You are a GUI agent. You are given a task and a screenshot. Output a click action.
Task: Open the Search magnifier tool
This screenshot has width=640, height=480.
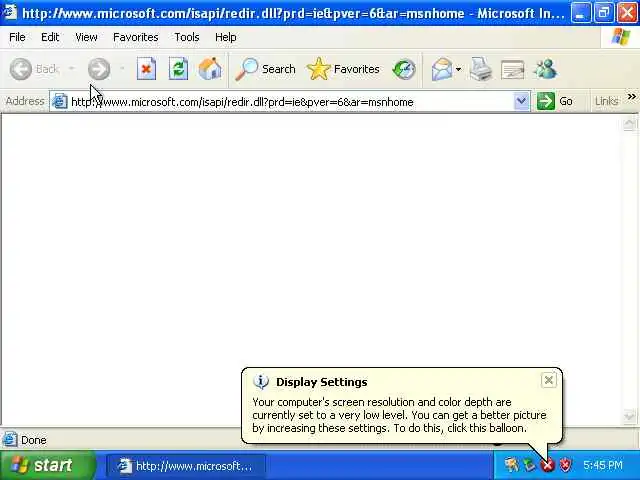[266, 69]
